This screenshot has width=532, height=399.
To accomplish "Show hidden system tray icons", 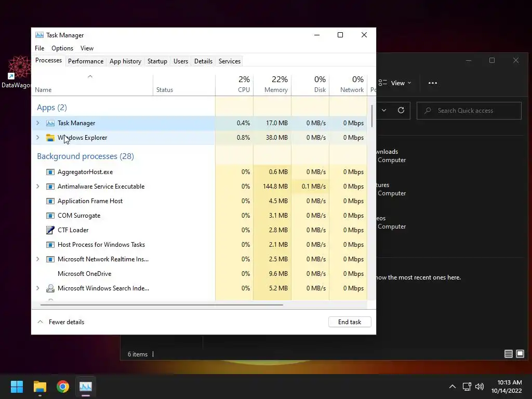I will tap(453, 387).
